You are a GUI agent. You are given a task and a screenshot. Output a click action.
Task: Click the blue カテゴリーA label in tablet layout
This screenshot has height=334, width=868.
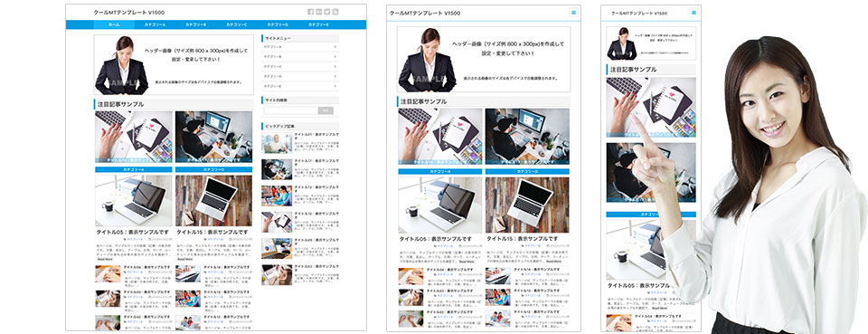tap(439, 171)
